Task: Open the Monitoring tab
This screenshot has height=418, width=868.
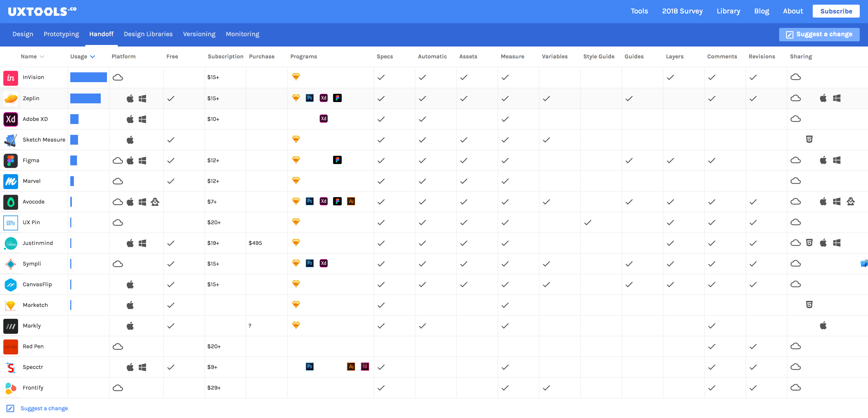Action: coord(243,34)
